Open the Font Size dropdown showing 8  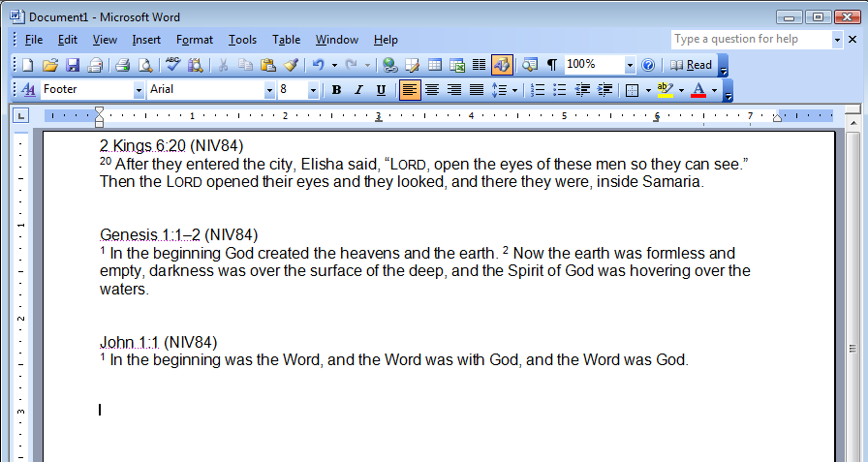(313, 90)
